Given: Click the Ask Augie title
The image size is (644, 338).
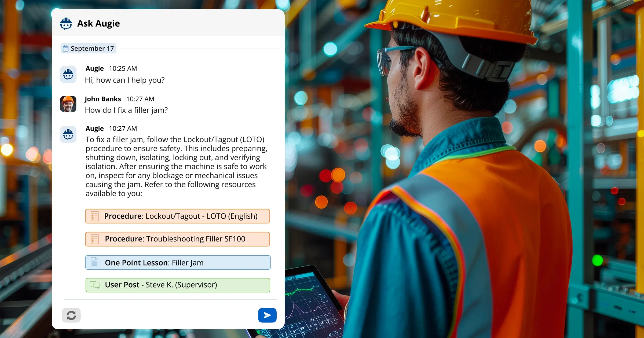Looking at the screenshot, I should click(x=98, y=24).
